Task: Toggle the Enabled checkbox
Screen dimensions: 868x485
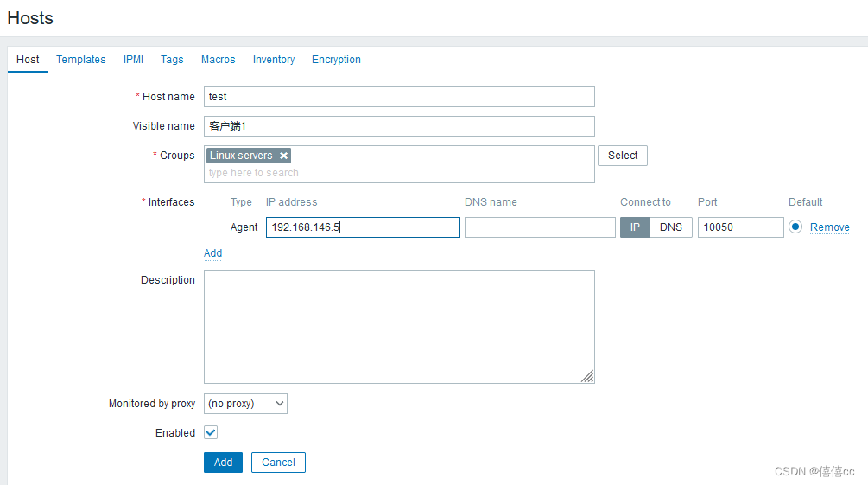Action: pos(211,432)
